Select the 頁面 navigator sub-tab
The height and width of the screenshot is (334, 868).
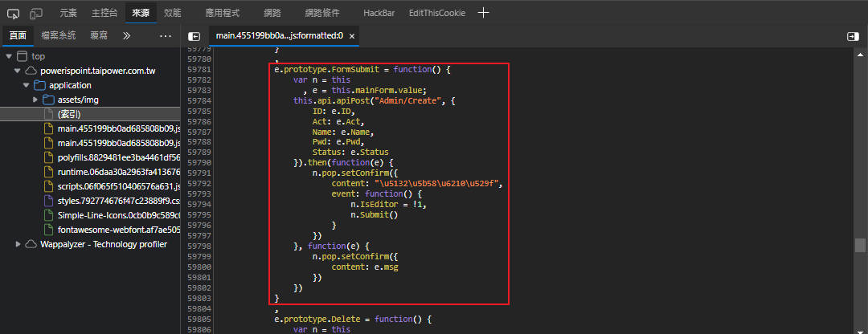click(18, 35)
